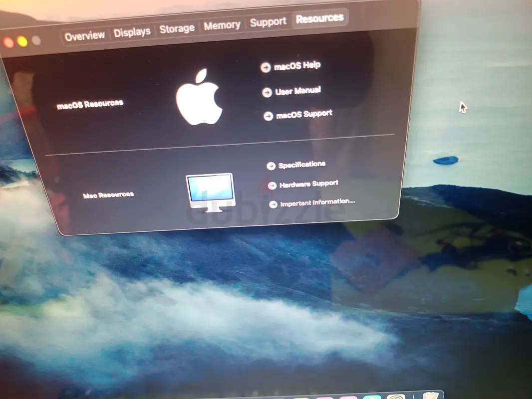The width and height of the screenshot is (532, 399).
Task: Go to the Memory tab
Action: tap(222, 25)
